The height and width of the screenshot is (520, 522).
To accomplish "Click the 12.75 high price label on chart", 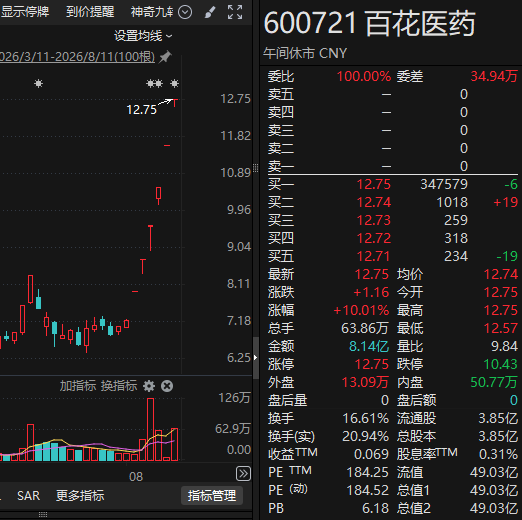I will 141,109.
